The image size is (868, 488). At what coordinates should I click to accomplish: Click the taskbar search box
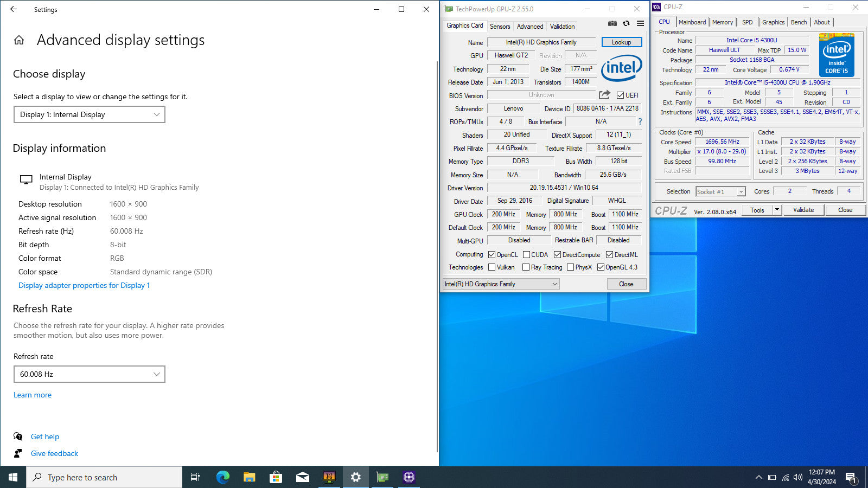[104, 477]
